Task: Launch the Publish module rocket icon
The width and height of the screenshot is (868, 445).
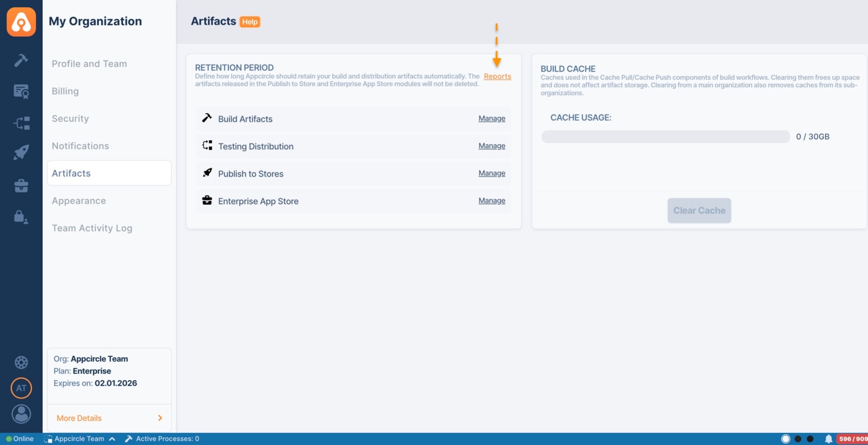Action: tap(21, 152)
